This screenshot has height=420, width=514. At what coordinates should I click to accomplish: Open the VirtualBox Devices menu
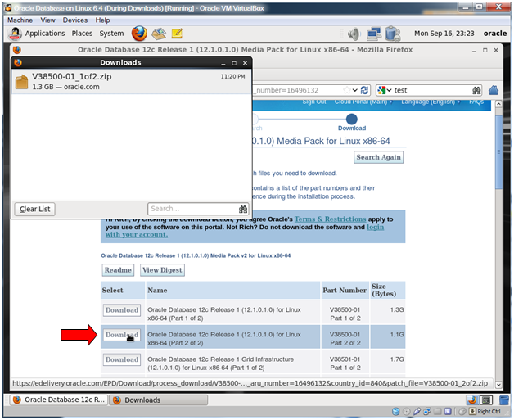[x=75, y=20]
